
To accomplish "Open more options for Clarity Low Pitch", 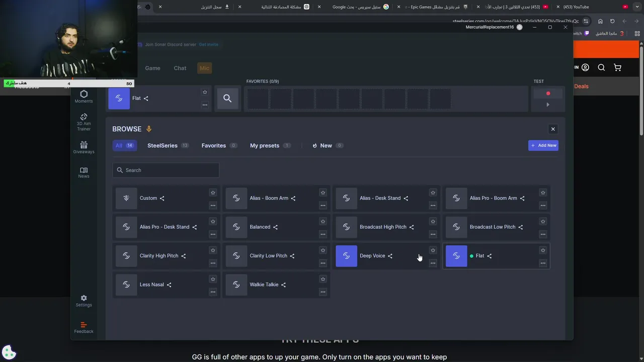I will coord(323,263).
